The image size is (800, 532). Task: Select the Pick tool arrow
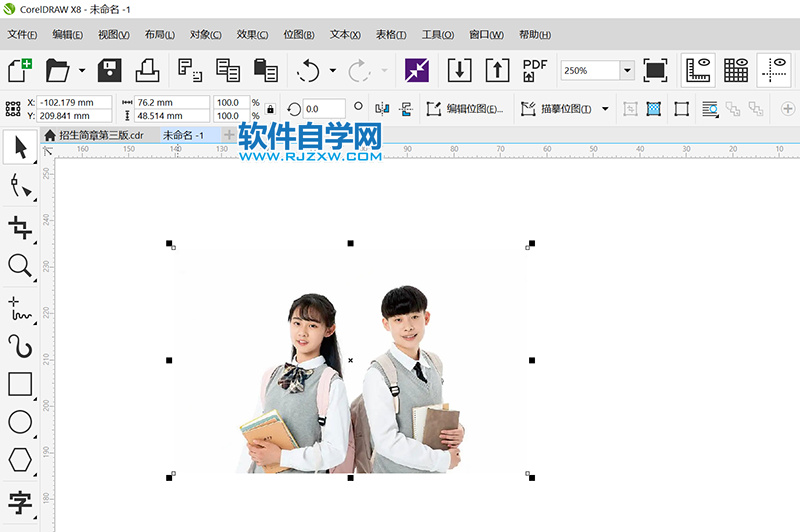click(19, 148)
